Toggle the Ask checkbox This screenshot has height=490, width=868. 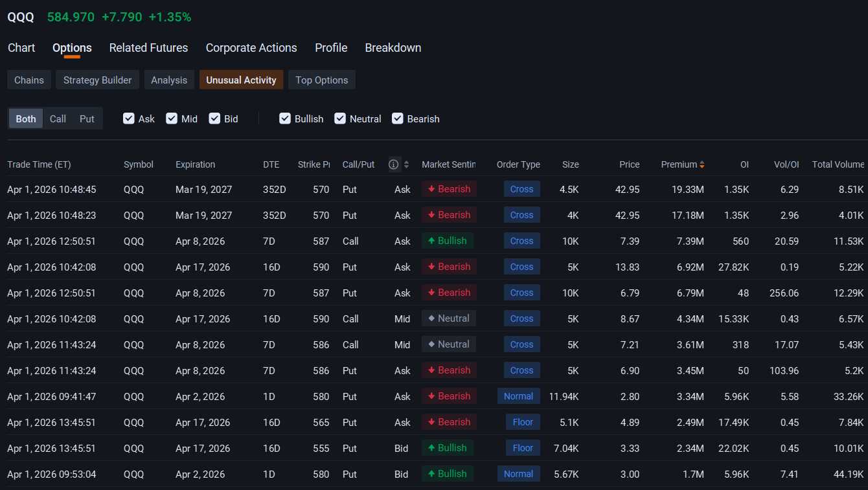[x=129, y=118]
